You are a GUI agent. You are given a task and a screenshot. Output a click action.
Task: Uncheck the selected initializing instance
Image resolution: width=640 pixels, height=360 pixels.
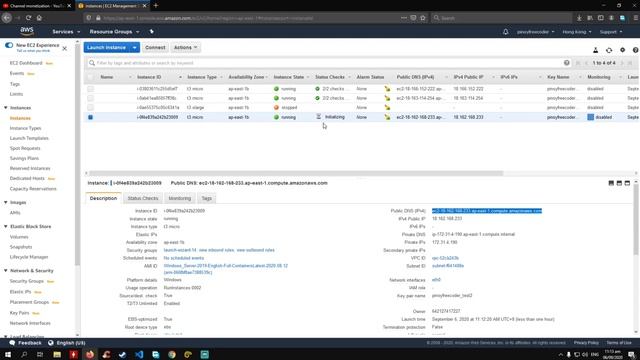(x=90, y=117)
